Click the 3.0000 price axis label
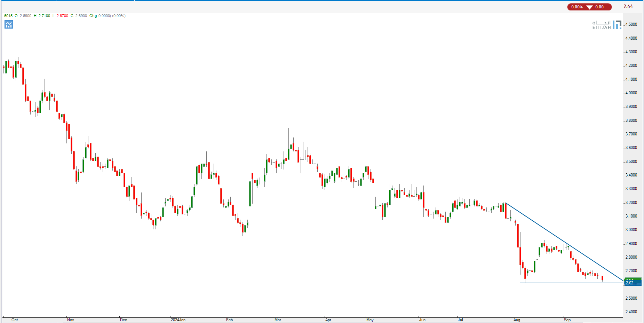 click(x=631, y=230)
